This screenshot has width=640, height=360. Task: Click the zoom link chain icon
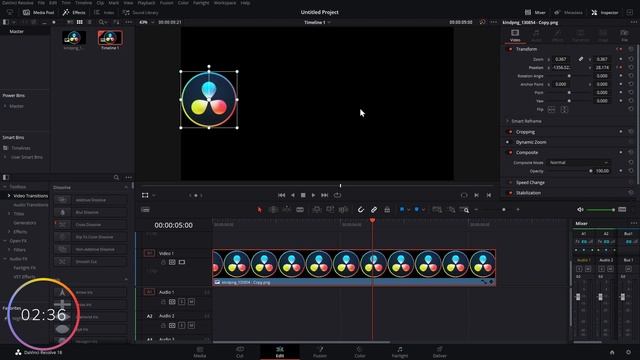point(581,59)
